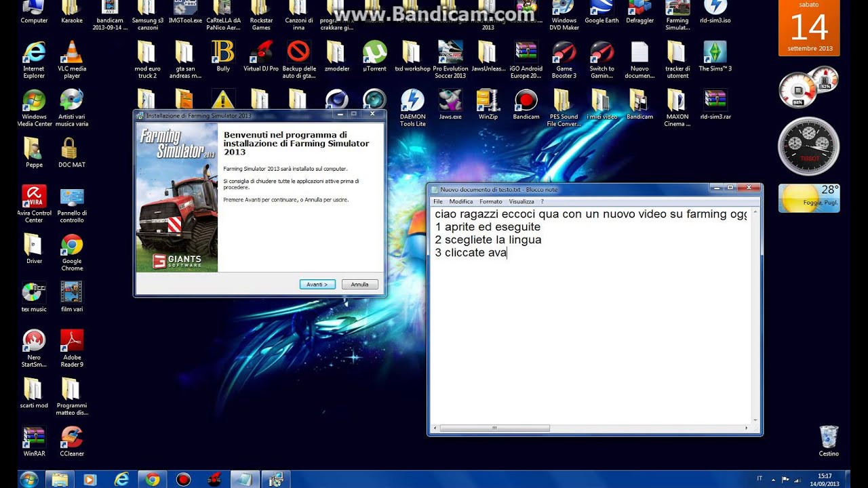
Task: Open the Cestino recycle bin
Action: click(829, 441)
